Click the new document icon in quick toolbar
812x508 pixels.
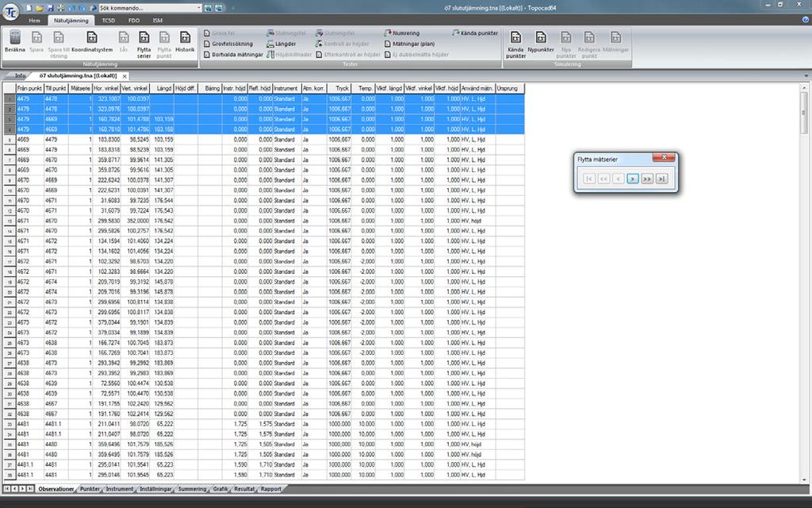pyautogui.click(x=29, y=8)
